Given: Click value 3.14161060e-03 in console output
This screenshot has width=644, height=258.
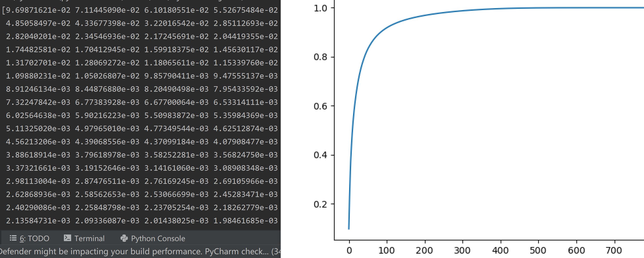Looking at the screenshot, I should tap(177, 168).
